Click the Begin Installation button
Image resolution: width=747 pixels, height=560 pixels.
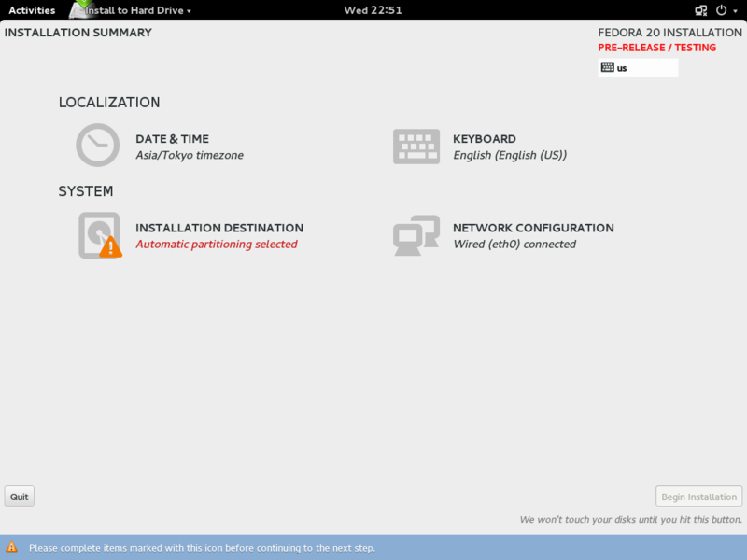(x=698, y=497)
